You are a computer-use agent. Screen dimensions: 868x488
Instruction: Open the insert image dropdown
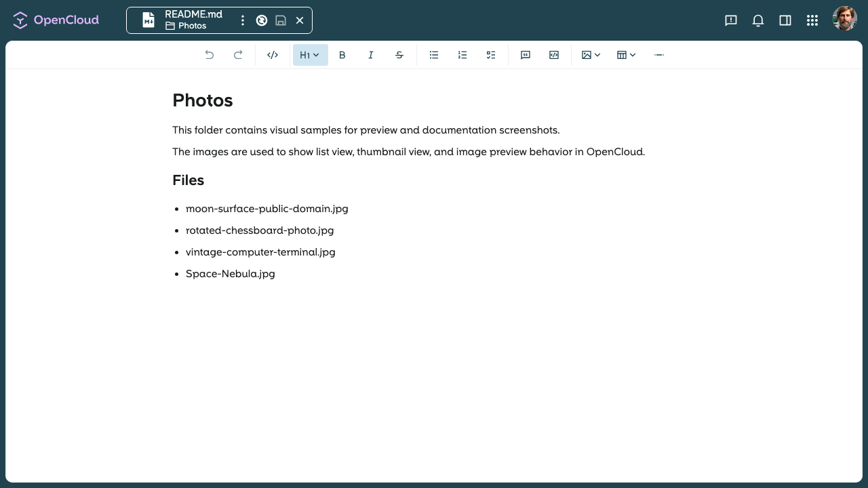click(591, 55)
